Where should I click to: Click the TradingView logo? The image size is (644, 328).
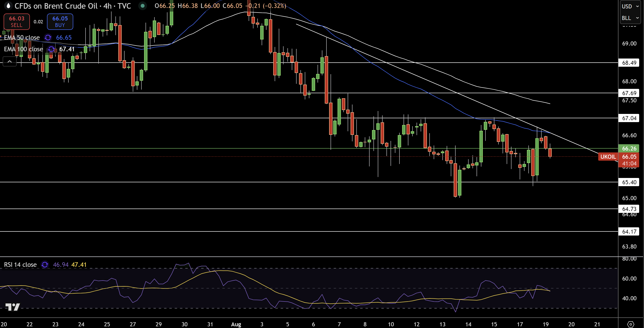pyautogui.click(x=13, y=307)
